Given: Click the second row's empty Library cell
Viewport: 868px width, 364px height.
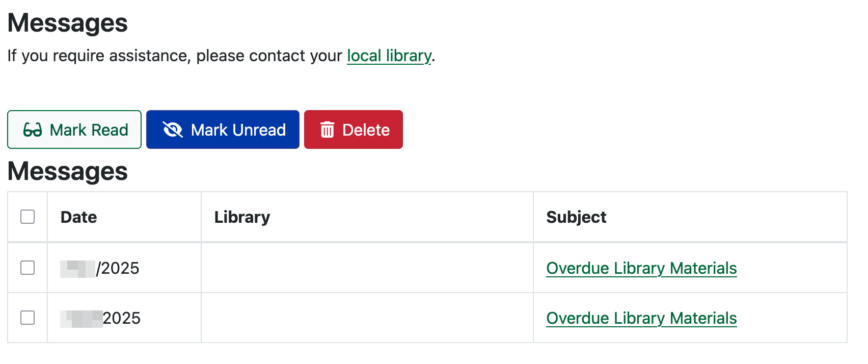Looking at the screenshot, I should click(367, 318).
